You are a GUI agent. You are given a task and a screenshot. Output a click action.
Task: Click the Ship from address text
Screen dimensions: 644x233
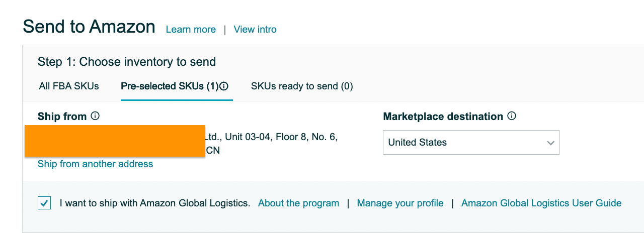(188, 143)
